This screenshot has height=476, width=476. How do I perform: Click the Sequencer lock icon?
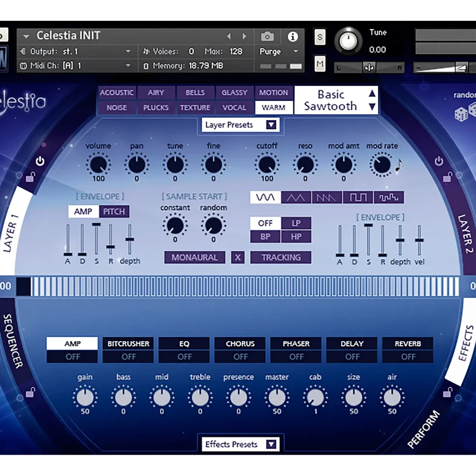(30, 392)
